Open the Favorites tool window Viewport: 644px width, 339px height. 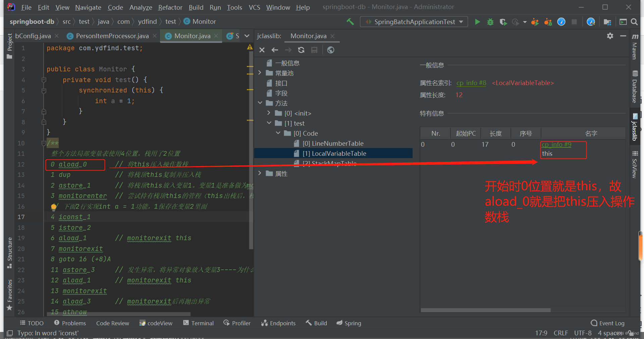point(9,294)
